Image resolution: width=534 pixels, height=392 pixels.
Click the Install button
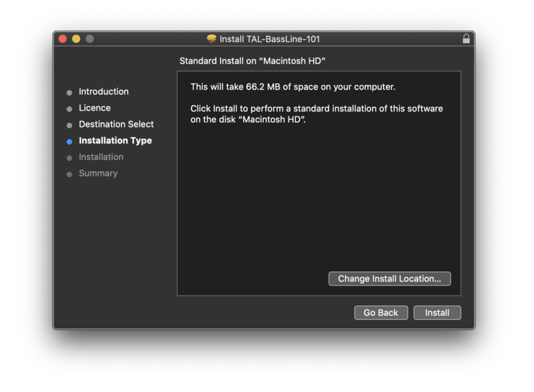click(x=437, y=313)
